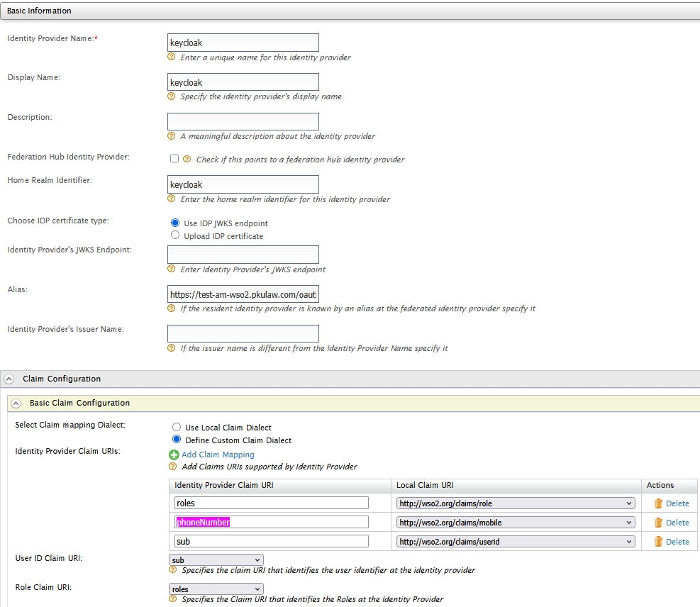Select Upload IDP certificate radio
The width and height of the screenshot is (700, 607).
coord(175,235)
